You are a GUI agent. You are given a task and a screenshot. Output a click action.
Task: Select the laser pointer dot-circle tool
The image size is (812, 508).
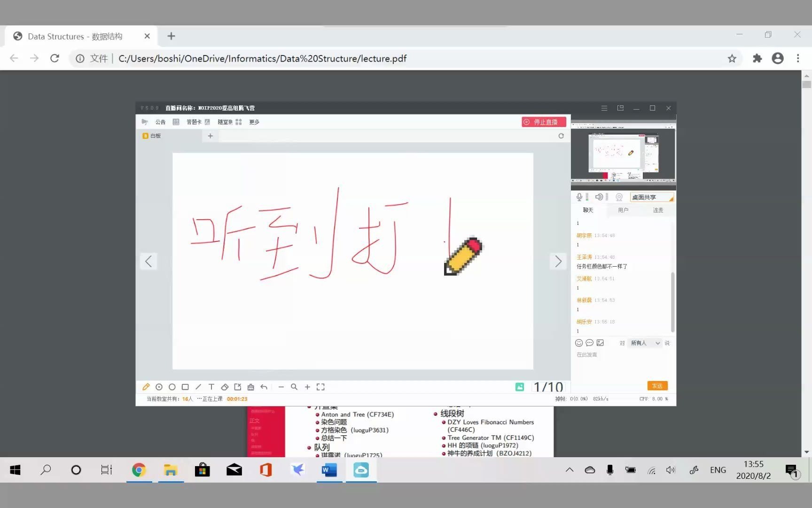click(159, 387)
